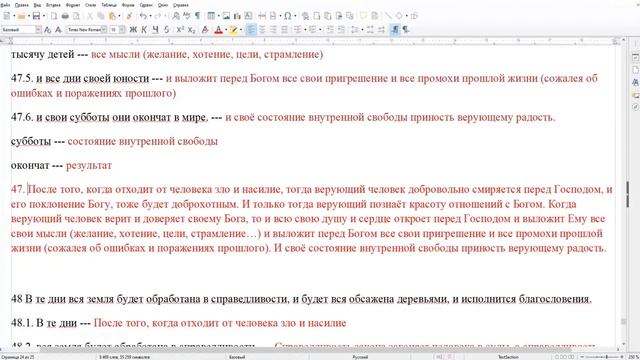Open sidebar Navigator compass icon

point(635,107)
